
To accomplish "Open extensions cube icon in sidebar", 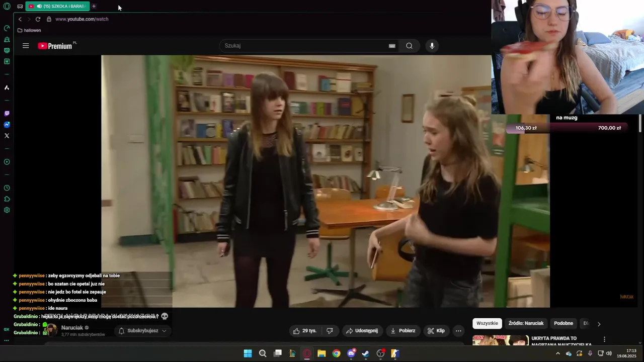I will pyautogui.click(x=7, y=199).
